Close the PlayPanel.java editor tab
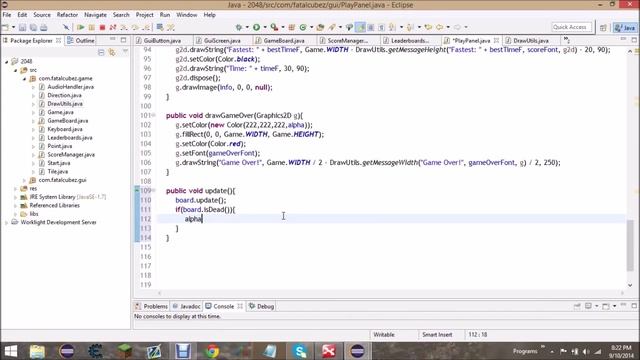Image resolution: width=640 pixels, height=360 pixels. coord(496,40)
